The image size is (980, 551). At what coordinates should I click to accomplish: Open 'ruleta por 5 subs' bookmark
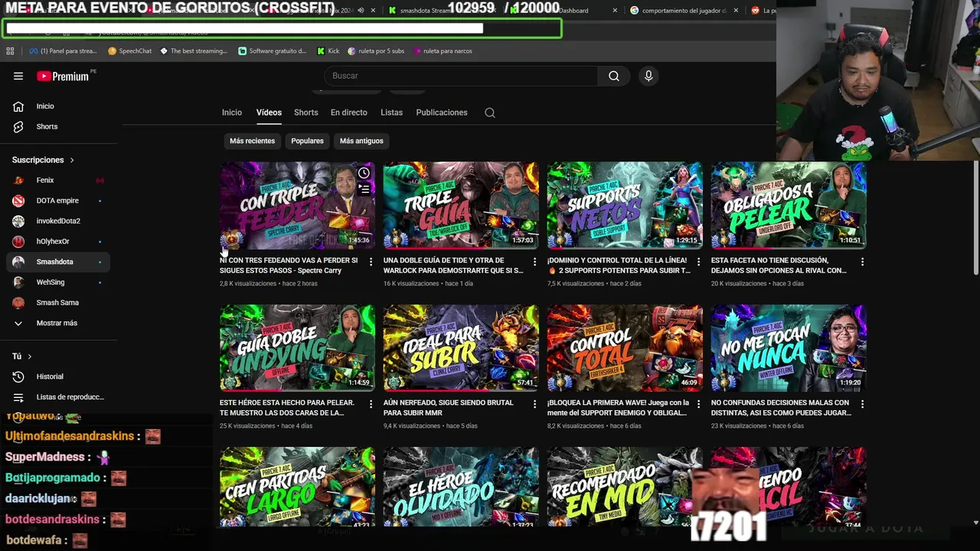pyautogui.click(x=375, y=51)
